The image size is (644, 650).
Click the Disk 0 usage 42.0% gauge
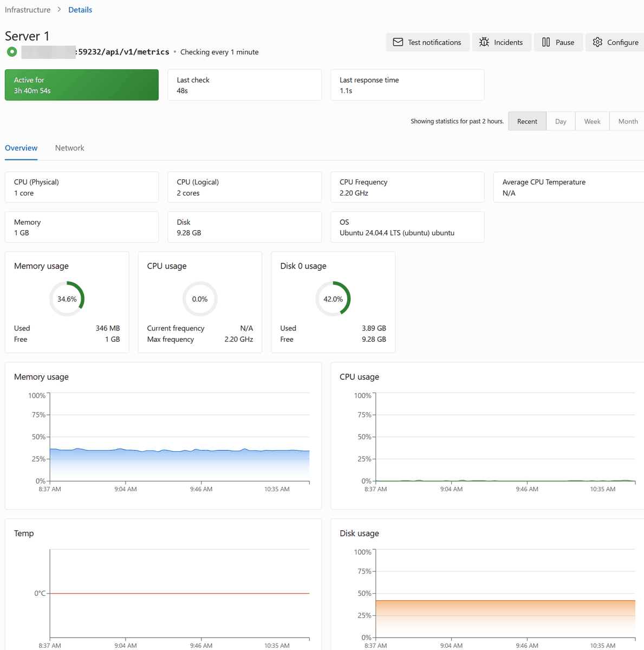[x=333, y=299]
